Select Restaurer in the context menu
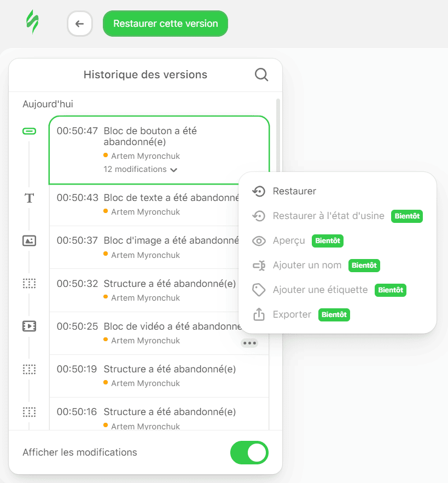The image size is (448, 483). (294, 191)
